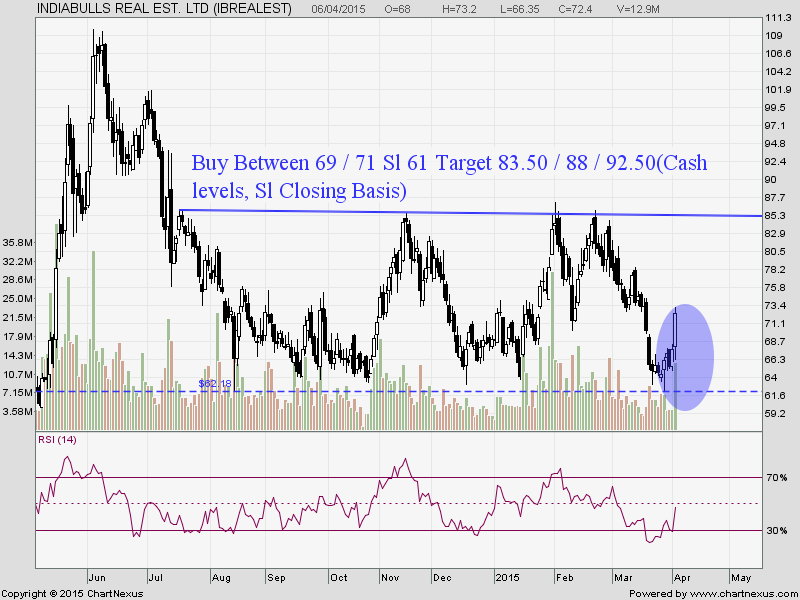The image size is (800, 600).
Task: Click the 111.3 price axis label
Action: 778,18
